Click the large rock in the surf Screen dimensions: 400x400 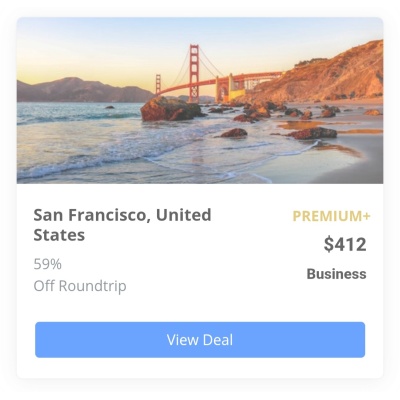(170, 109)
